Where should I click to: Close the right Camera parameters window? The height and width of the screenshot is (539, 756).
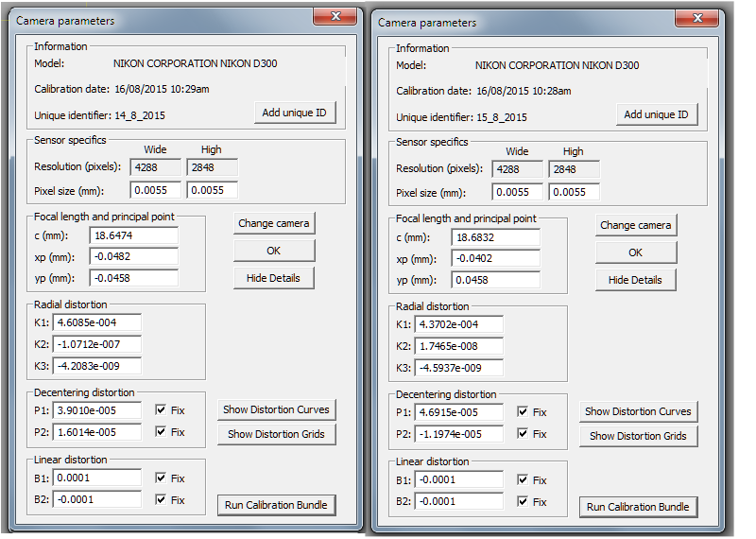tap(697, 18)
